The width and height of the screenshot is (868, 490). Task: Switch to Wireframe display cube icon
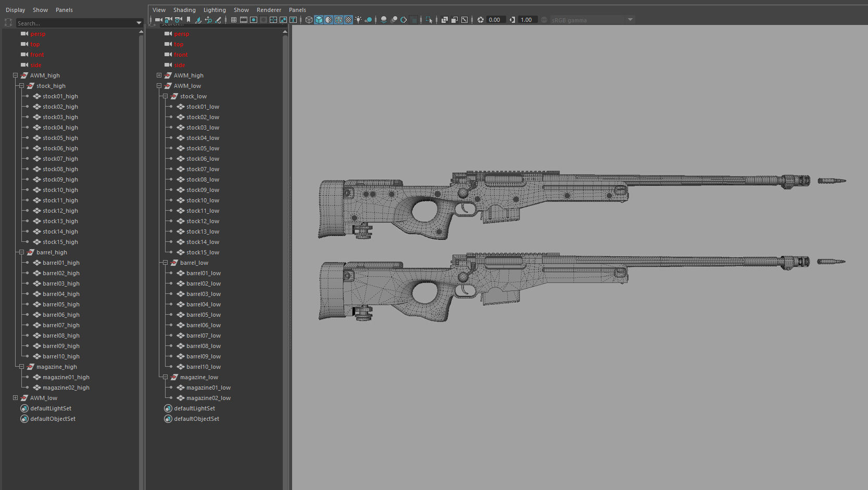click(309, 20)
